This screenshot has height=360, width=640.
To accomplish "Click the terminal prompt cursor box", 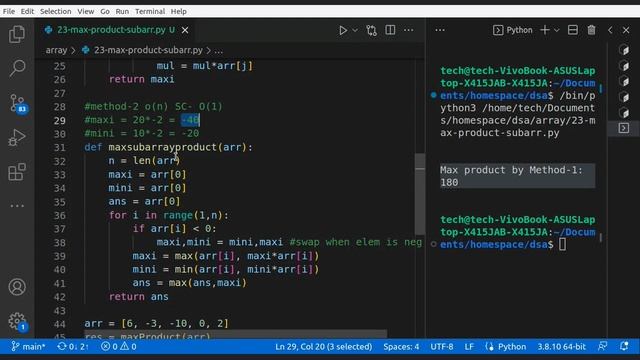I will click(562, 244).
